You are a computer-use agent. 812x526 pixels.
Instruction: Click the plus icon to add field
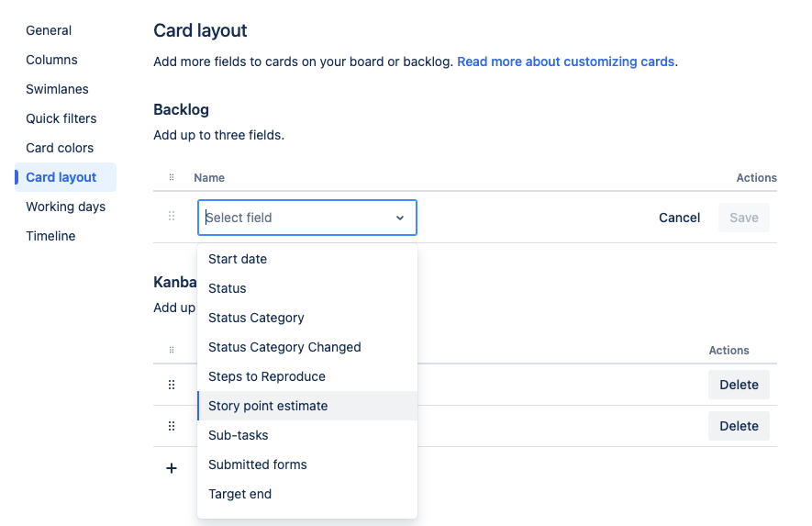[172, 468]
